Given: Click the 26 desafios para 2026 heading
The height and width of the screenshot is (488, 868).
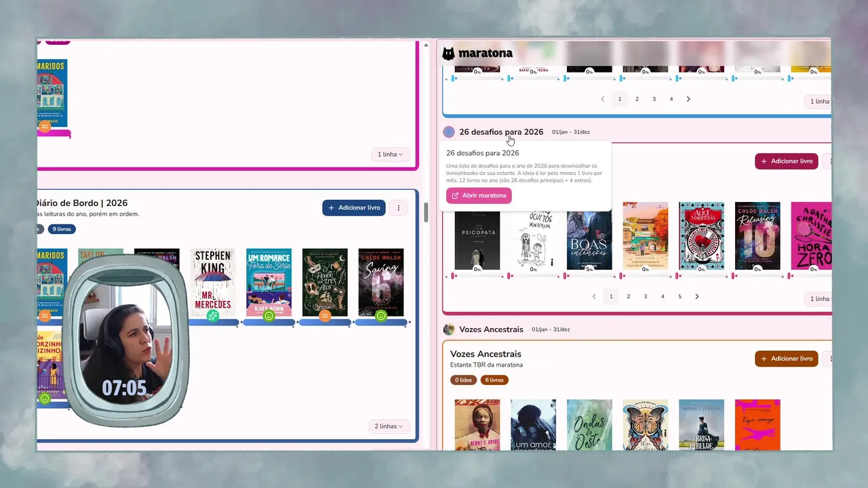Looking at the screenshot, I should pos(501,132).
